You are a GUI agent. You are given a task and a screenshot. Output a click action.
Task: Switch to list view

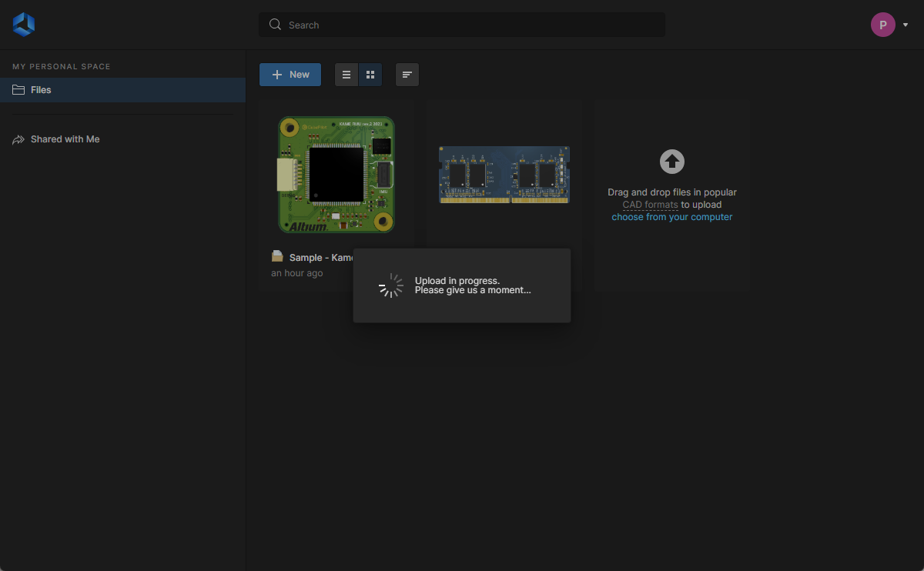click(346, 75)
